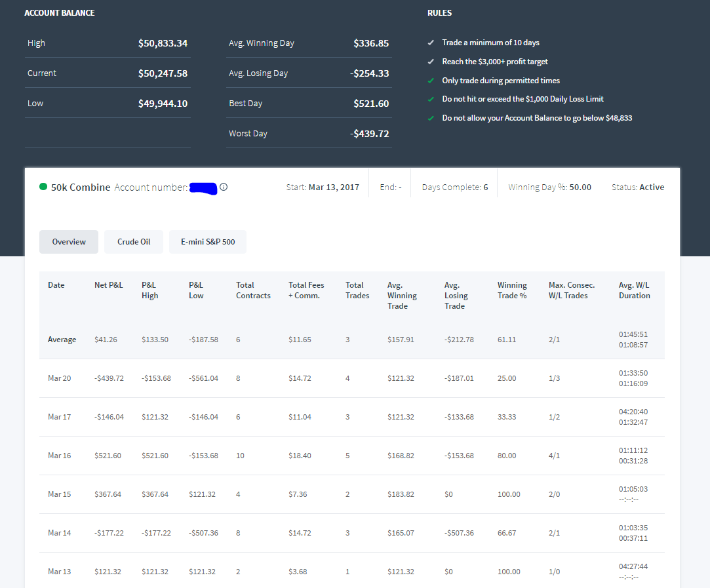
Task: Click the 50k Combine title
Action: pyautogui.click(x=81, y=187)
